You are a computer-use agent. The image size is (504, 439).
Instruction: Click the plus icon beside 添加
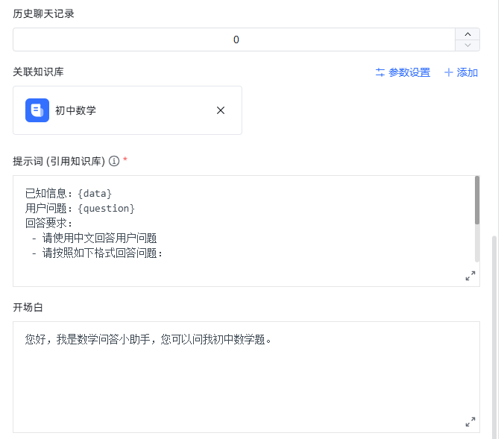pos(448,72)
